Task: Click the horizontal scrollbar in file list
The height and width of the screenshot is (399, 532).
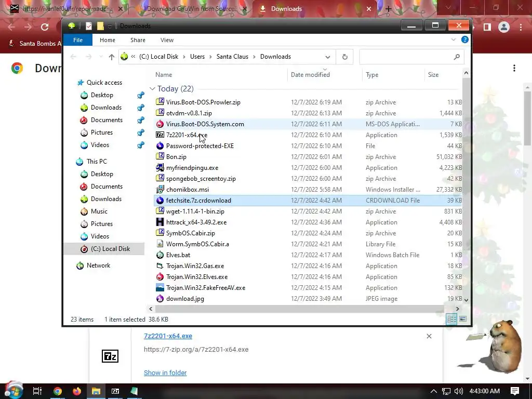Action: (299, 309)
